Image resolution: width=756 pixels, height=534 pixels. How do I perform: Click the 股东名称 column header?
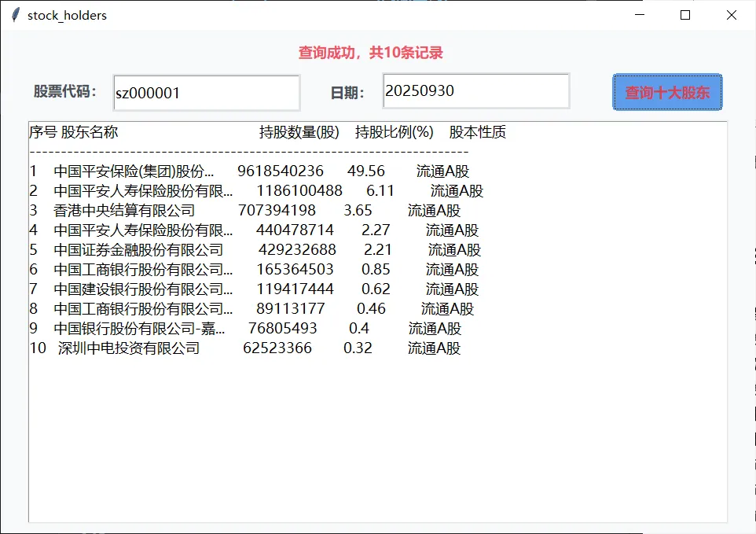[x=90, y=131]
